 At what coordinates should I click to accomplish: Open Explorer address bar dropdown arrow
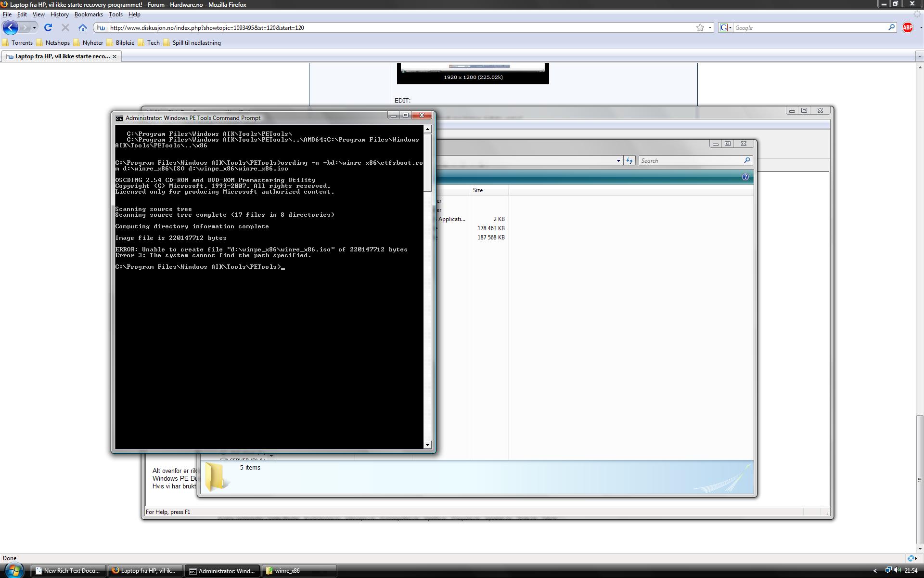618,160
